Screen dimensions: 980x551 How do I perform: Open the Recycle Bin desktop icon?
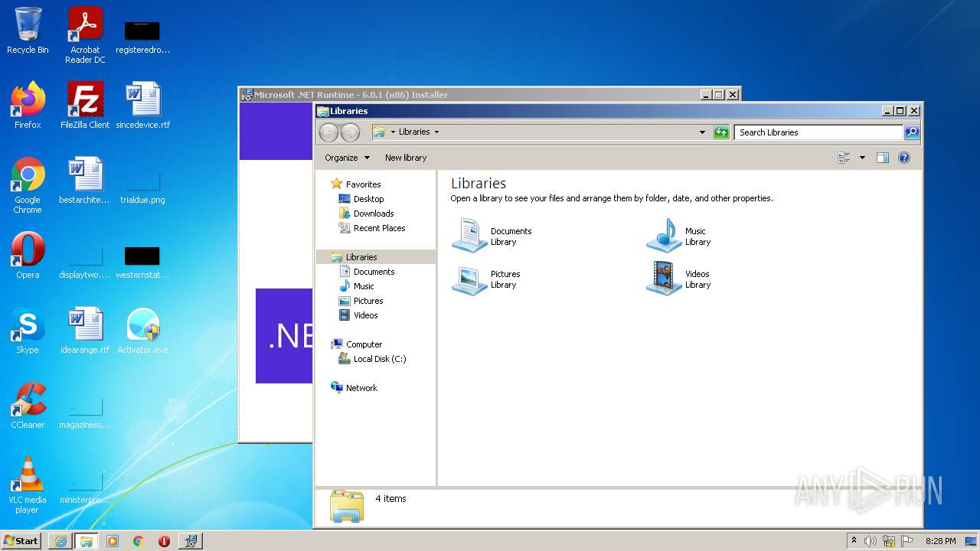point(28,31)
